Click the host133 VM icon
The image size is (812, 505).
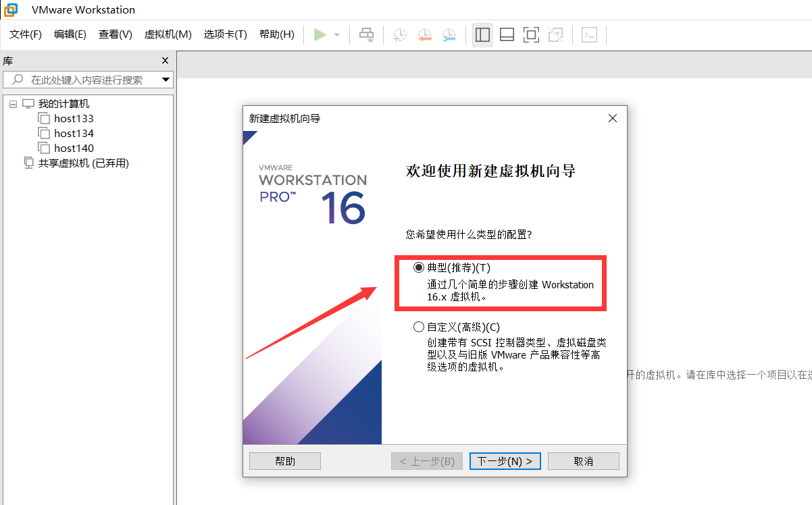coord(44,118)
